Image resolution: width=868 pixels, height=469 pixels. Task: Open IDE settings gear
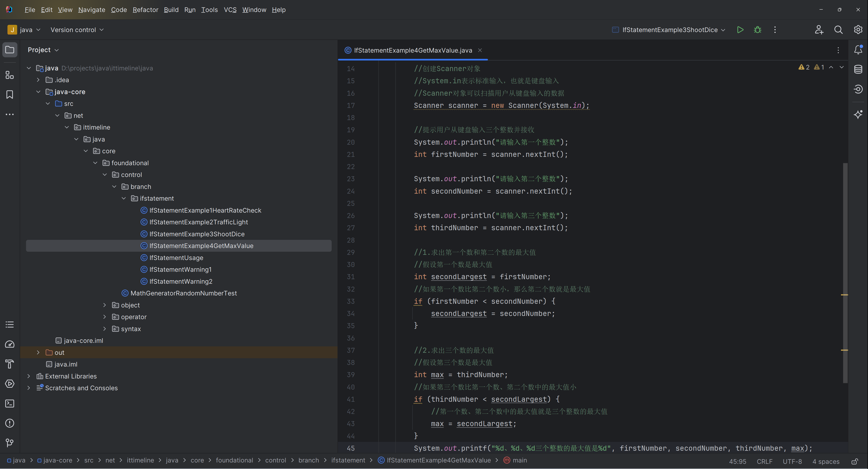coord(858,30)
